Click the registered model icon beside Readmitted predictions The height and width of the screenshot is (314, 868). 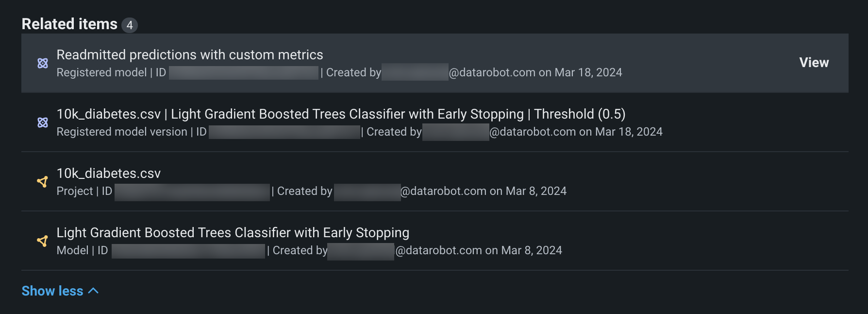pos(43,63)
